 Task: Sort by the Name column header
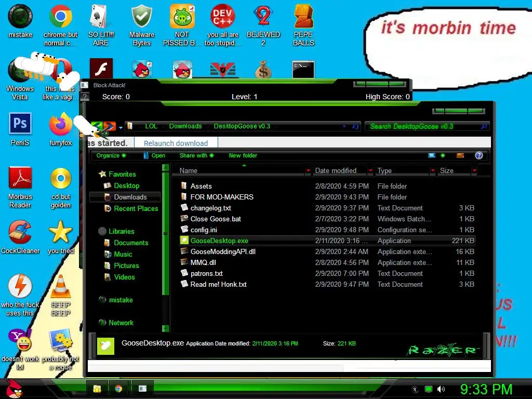[x=188, y=170]
